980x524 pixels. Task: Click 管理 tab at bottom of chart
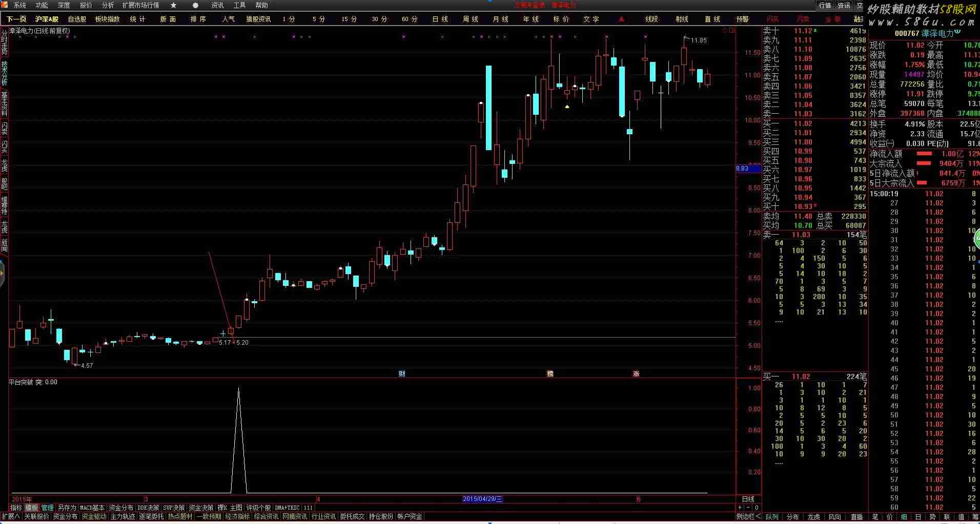pos(47,508)
